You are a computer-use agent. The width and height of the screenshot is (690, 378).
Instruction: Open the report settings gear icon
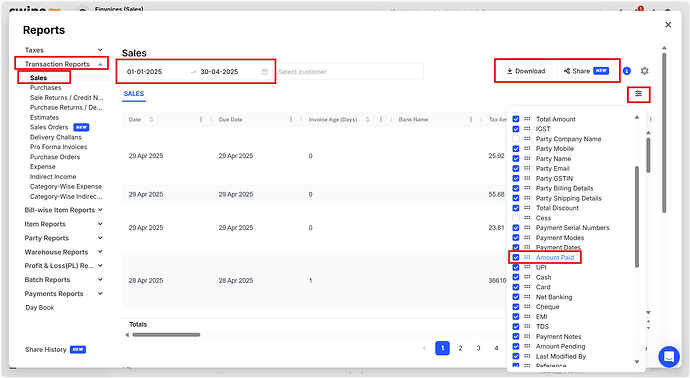click(x=644, y=71)
